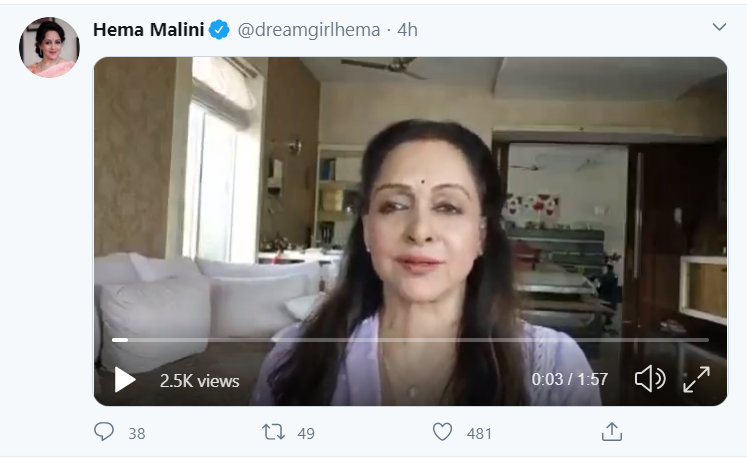This screenshot has height=459, width=747.
Task: Click the 2.5K views label
Action: tap(199, 380)
